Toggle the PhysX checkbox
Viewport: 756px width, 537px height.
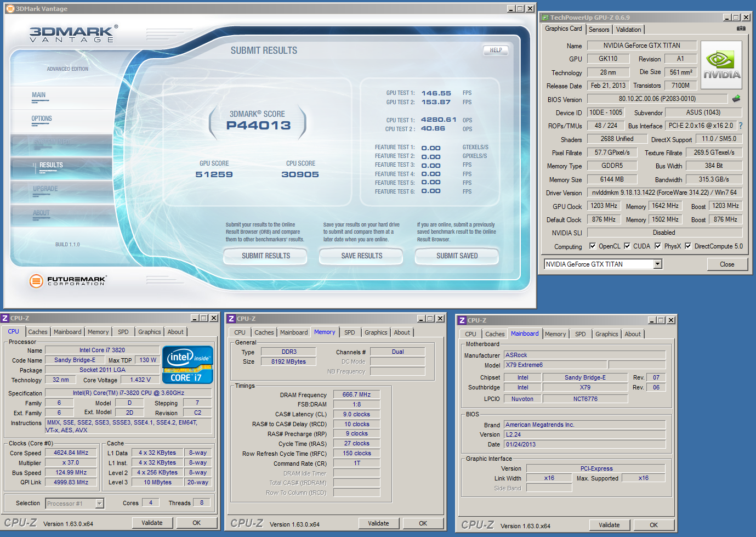(x=658, y=246)
